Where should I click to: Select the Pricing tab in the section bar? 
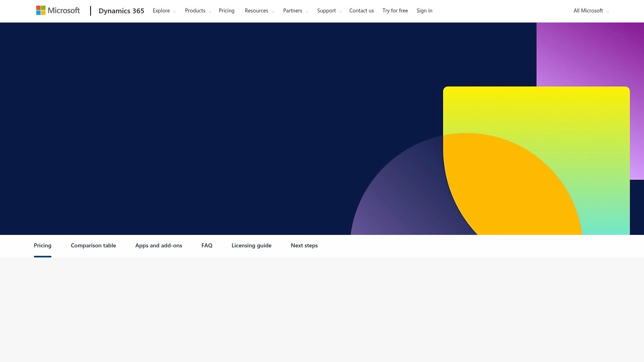43,246
